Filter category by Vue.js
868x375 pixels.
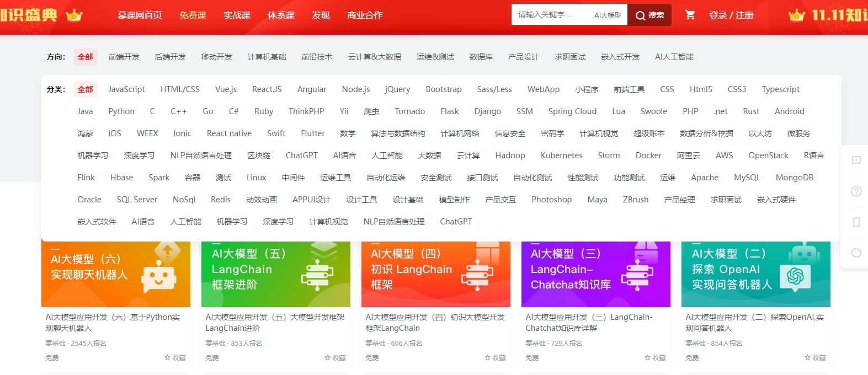pos(226,89)
